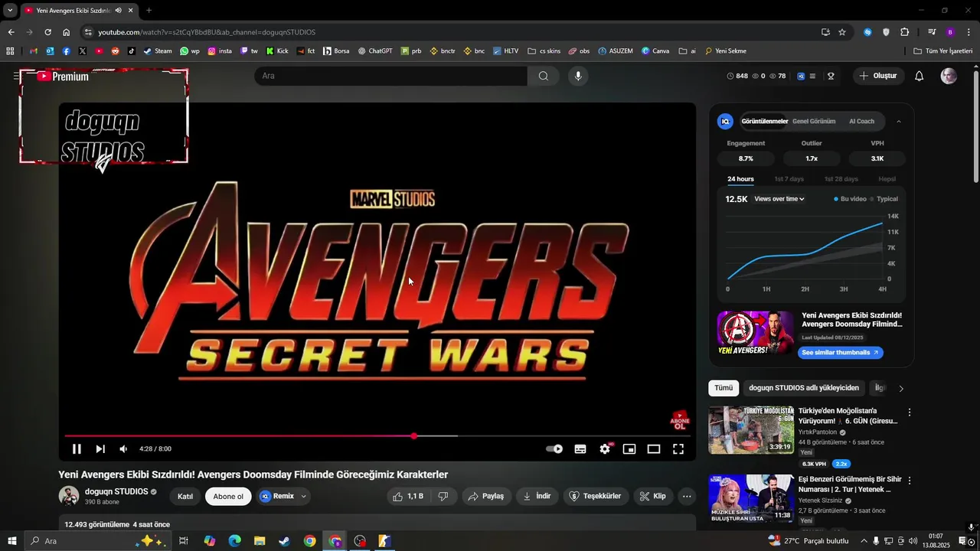
Task: Bookmark this page with star icon
Action: 842,32
